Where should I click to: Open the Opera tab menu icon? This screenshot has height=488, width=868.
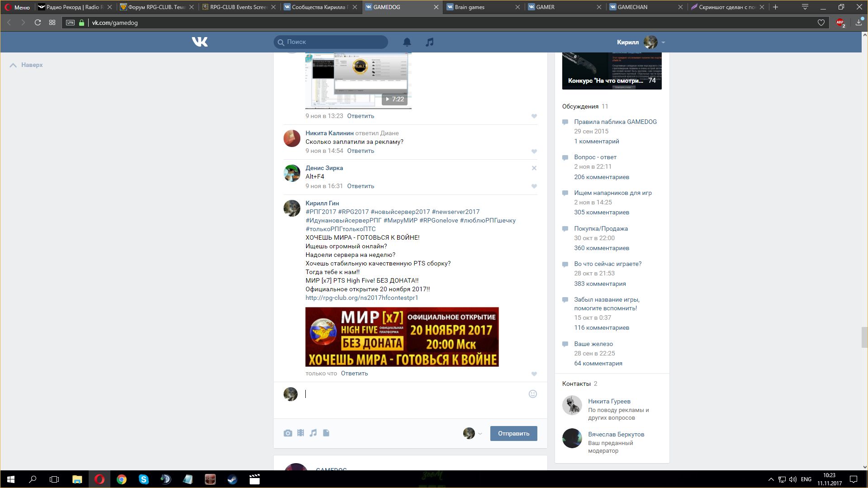(x=805, y=7)
